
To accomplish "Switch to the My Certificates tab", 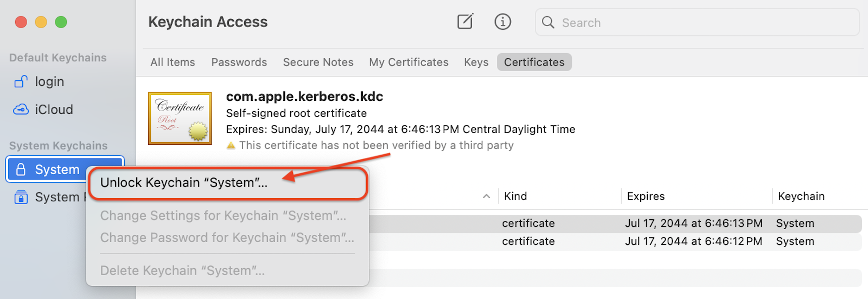I will (409, 62).
